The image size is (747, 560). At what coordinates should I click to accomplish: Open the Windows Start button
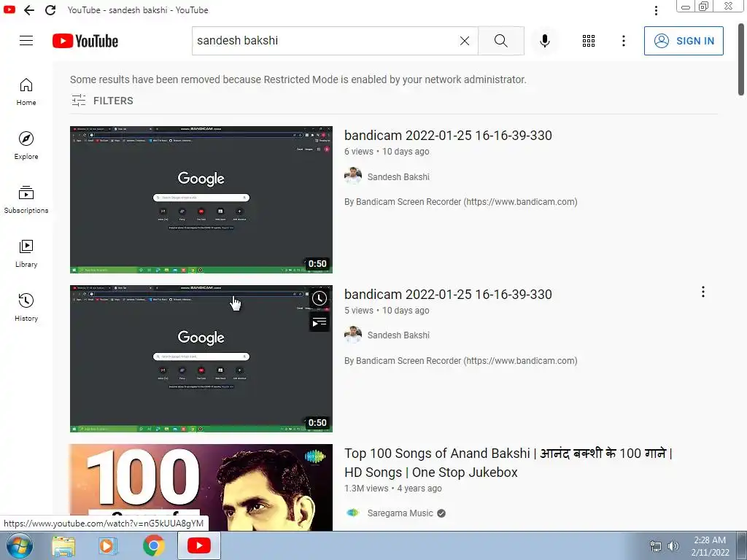click(x=20, y=545)
